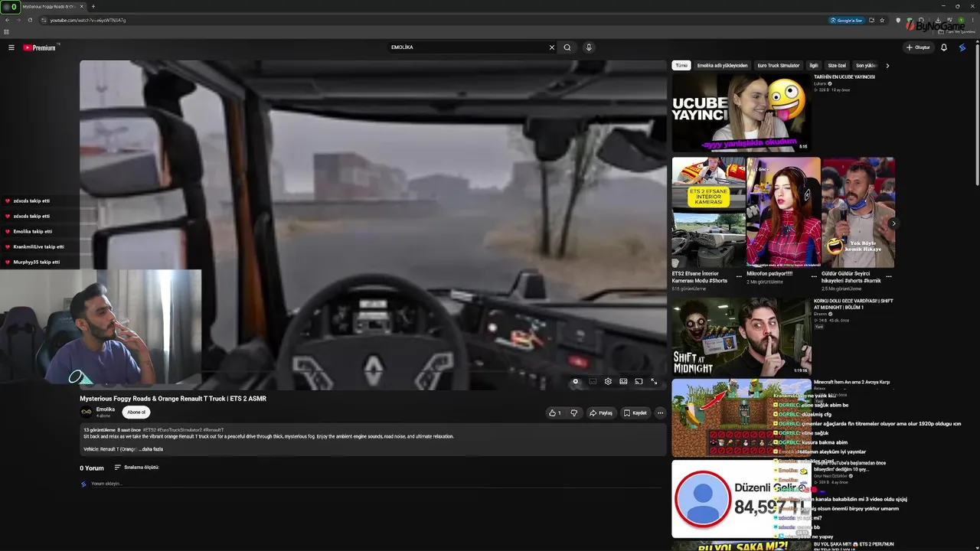
Task: Open the account avatar menu on YouTube
Action: coord(962,47)
